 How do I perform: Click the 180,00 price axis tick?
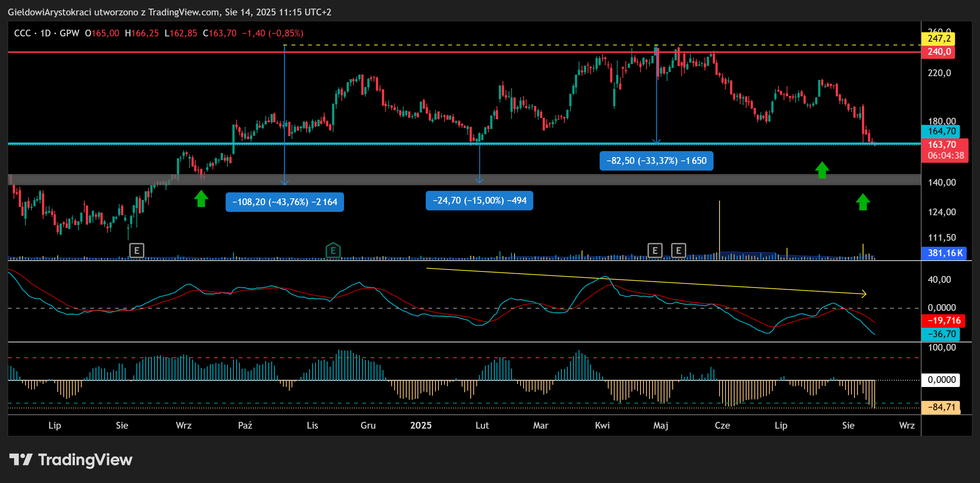(x=941, y=121)
